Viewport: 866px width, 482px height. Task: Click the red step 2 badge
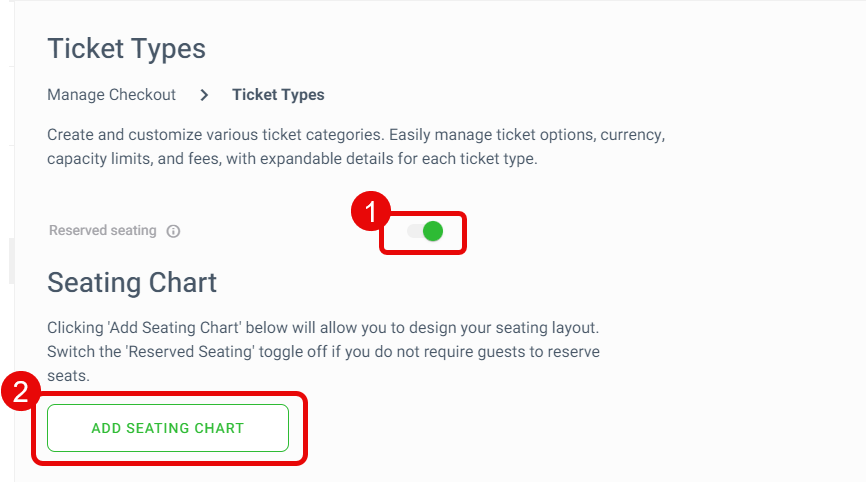click(20, 391)
